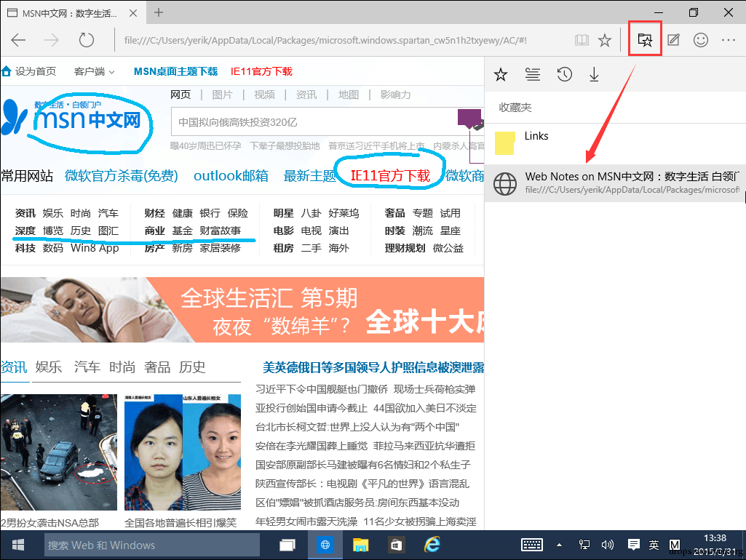The height and width of the screenshot is (560, 746).
Task: Open reading view book icon
Action: point(582,41)
